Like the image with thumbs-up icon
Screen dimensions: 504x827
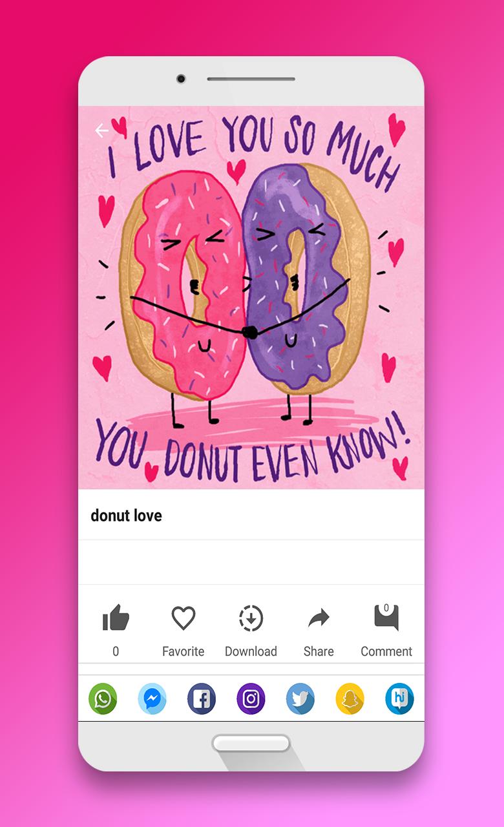(116, 618)
